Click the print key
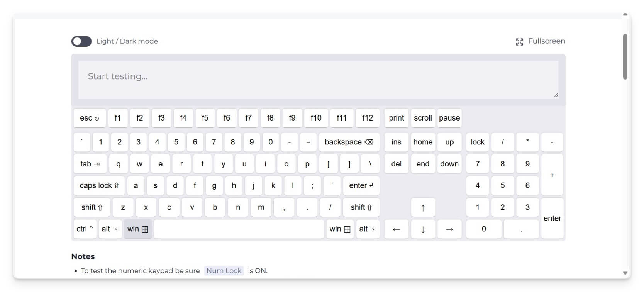This screenshot has width=644, height=292. tap(396, 118)
